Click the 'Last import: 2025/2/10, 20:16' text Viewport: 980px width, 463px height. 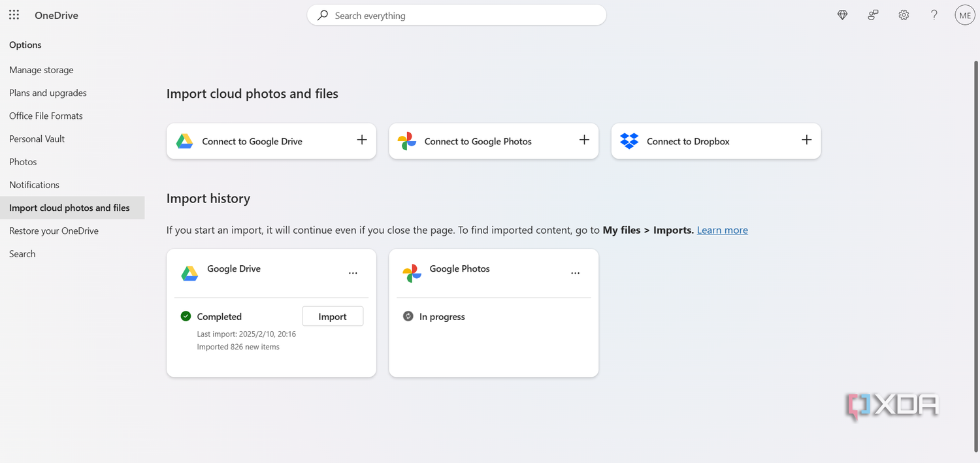pyautogui.click(x=246, y=334)
